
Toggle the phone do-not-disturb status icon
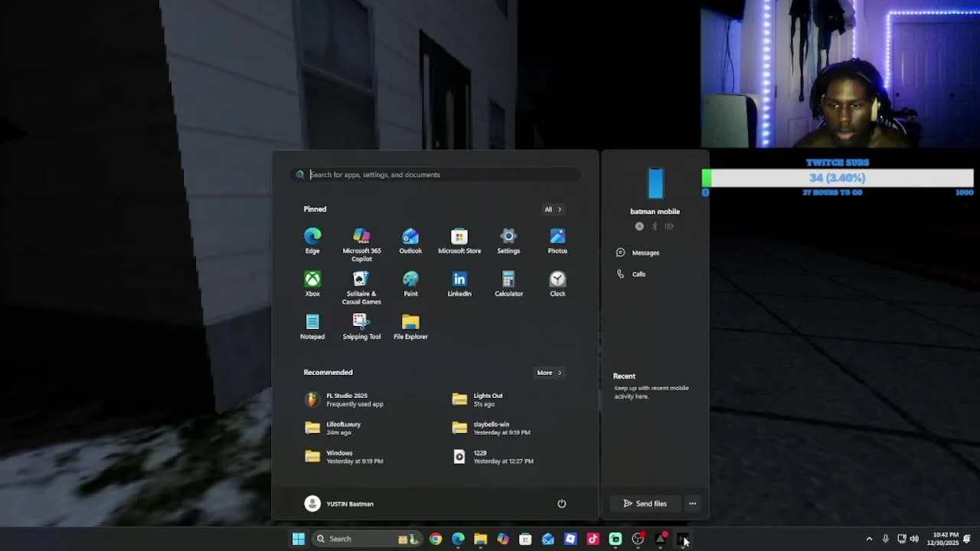pos(639,227)
